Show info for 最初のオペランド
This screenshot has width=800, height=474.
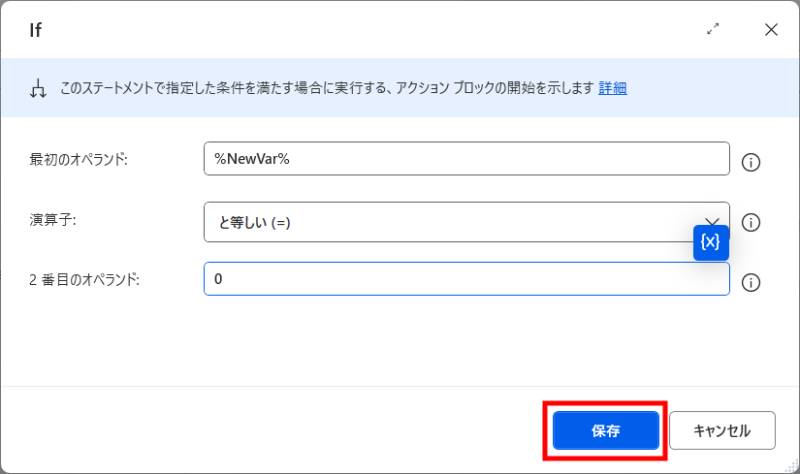tap(751, 161)
